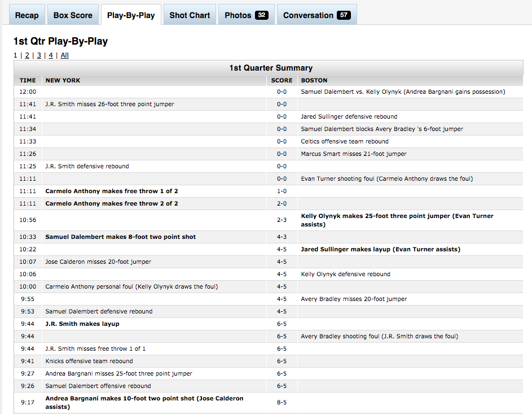
Task: Open the Conversation tab
Action: click(317, 15)
